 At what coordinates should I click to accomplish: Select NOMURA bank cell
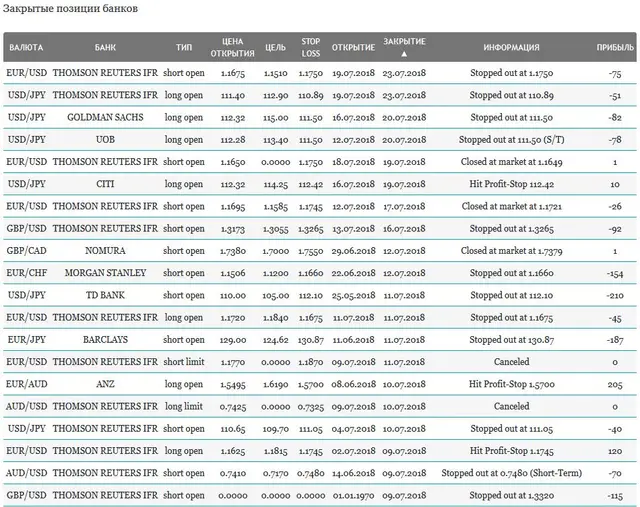click(x=105, y=251)
